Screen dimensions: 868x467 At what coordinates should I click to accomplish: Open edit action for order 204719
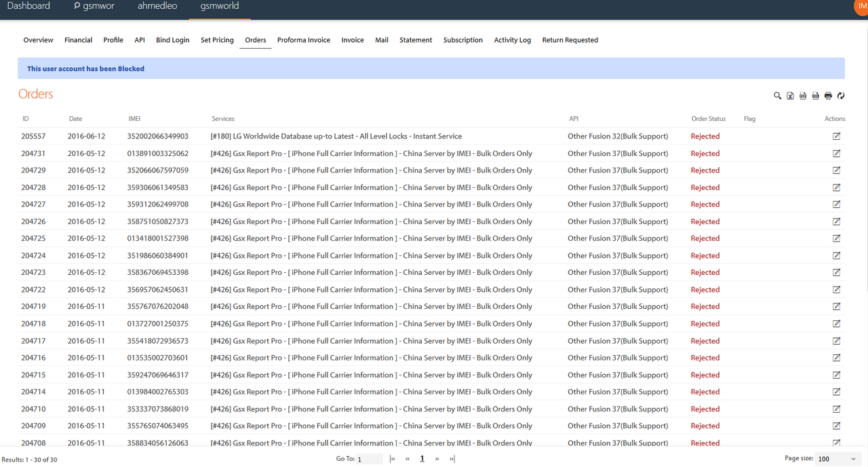tap(836, 306)
